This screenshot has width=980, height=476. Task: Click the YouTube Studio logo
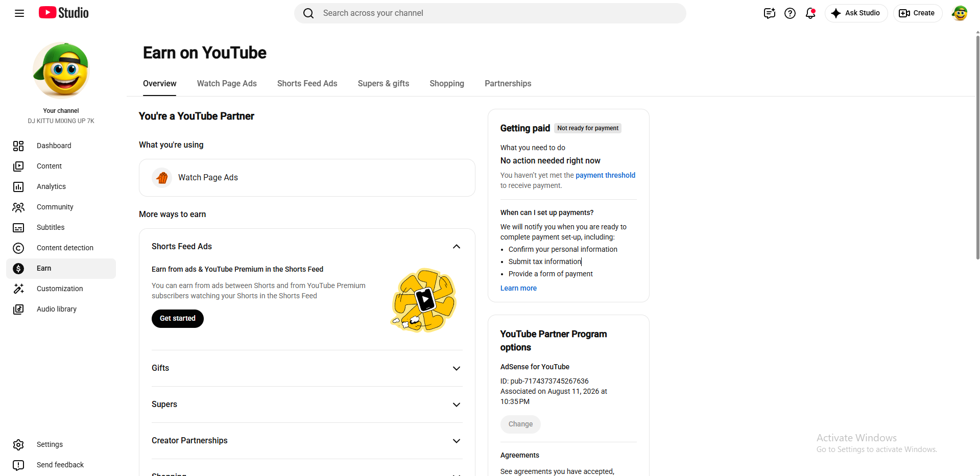(x=64, y=13)
